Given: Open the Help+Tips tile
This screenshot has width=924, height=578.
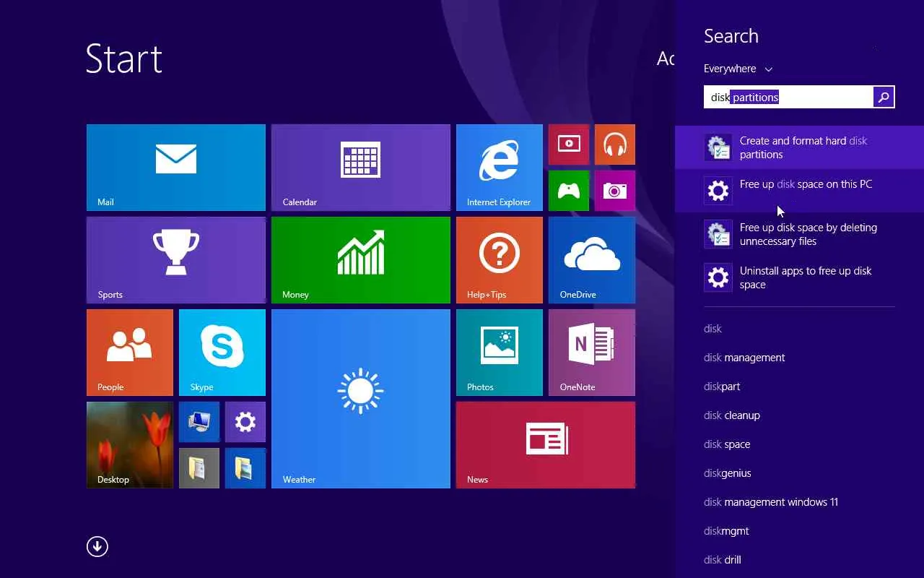Looking at the screenshot, I should pyautogui.click(x=500, y=260).
